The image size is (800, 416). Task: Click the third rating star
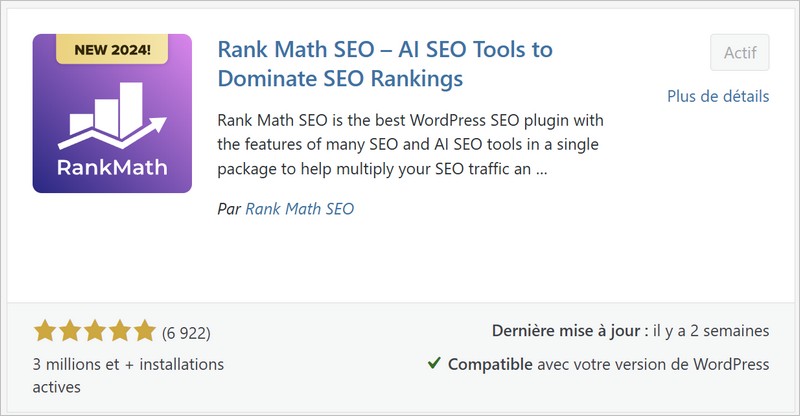95,331
